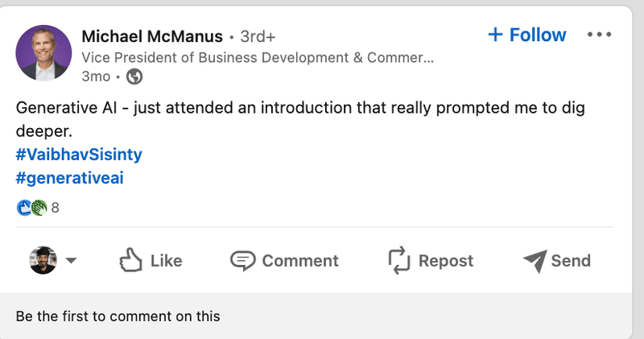The image size is (644, 339).
Task: Click the plus icon beside Follow
Action: 495,35
